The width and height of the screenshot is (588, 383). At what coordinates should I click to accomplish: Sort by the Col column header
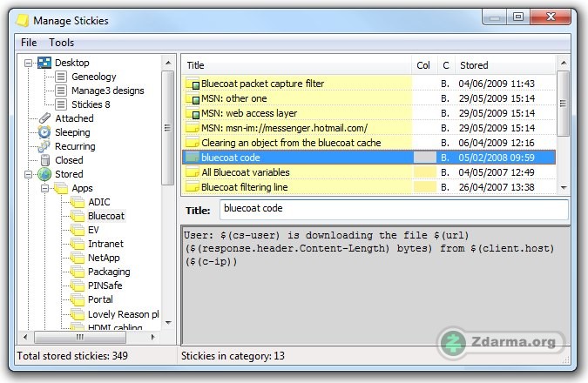pyautogui.click(x=424, y=65)
